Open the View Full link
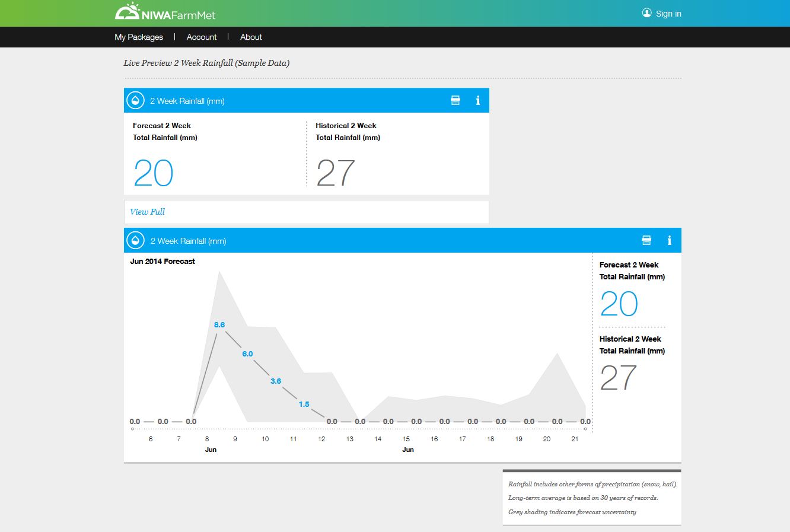This screenshot has height=532, width=790. coord(147,212)
